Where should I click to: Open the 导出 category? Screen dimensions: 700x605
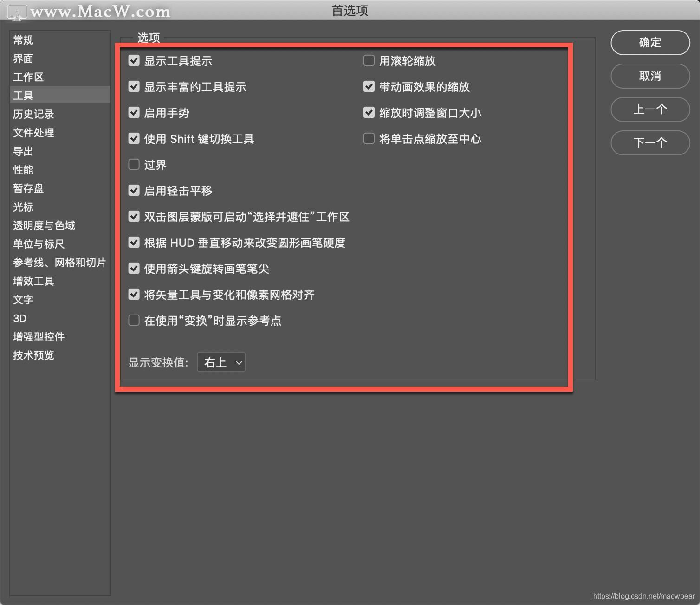pos(60,151)
